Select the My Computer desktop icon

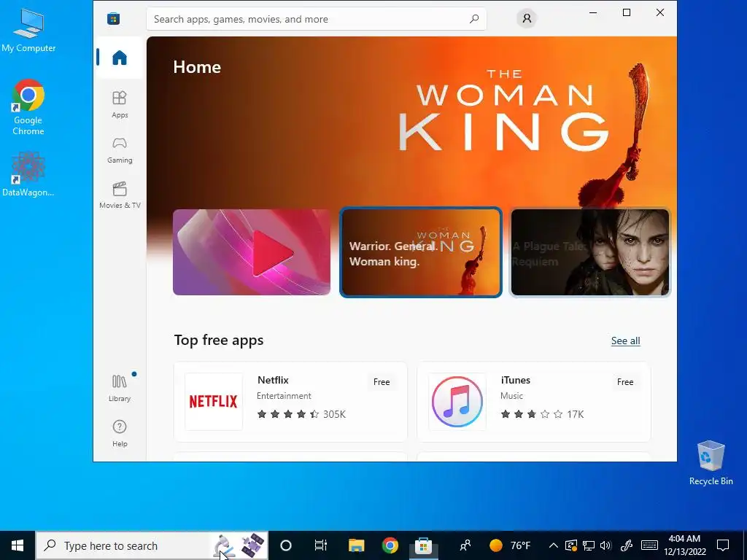pyautogui.click(x=28, y=30)
